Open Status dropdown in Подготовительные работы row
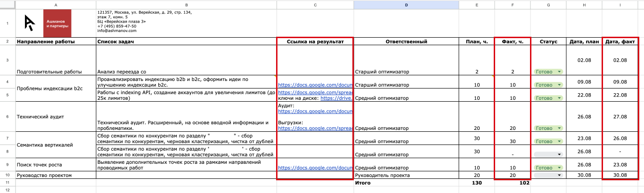644x193 pixels. click(x=549, y=72)
